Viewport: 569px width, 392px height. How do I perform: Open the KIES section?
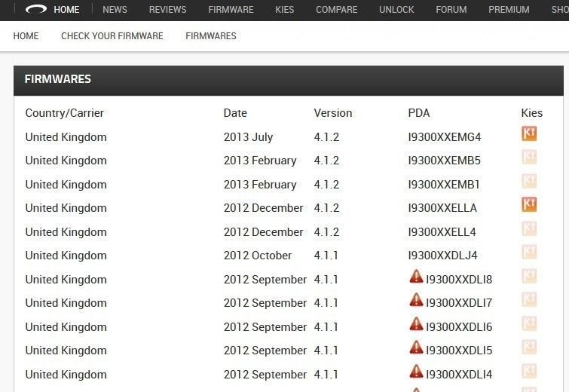click(285, 10)
